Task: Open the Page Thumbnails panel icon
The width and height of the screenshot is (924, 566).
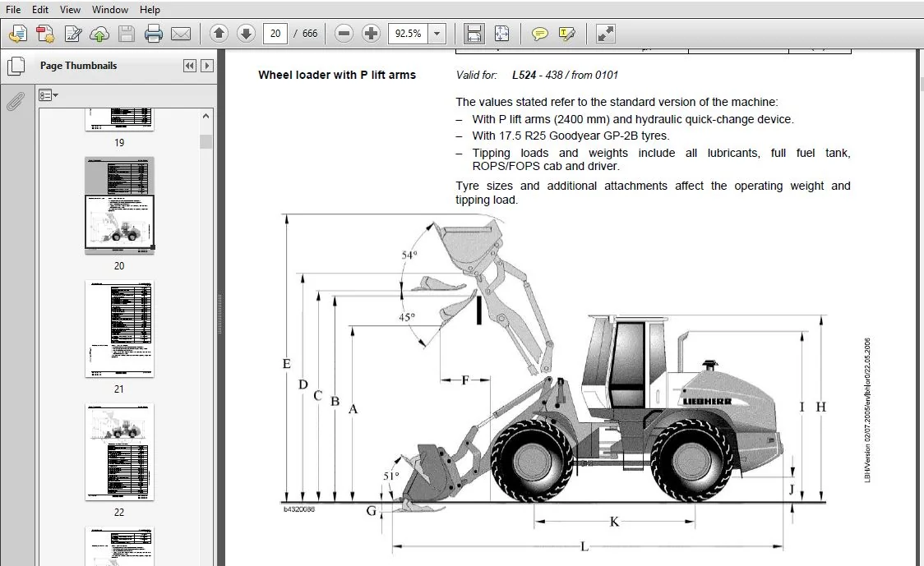Action: [16, 66]
